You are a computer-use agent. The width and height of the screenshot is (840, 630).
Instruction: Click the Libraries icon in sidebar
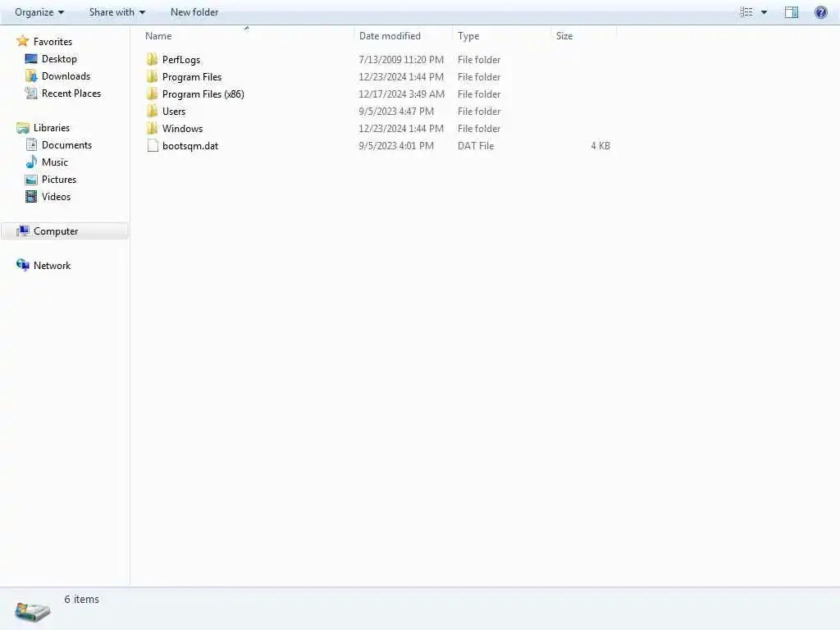point(22,127)
